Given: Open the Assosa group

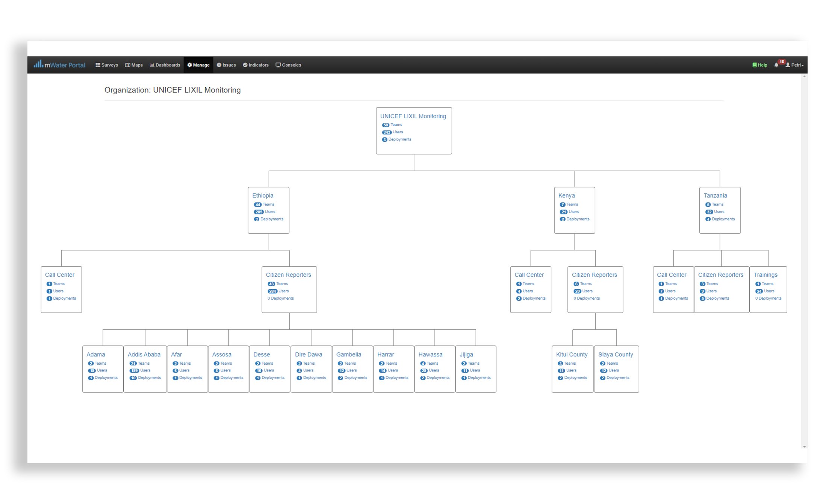Looking at the screenshot, I should click(221, 354).
